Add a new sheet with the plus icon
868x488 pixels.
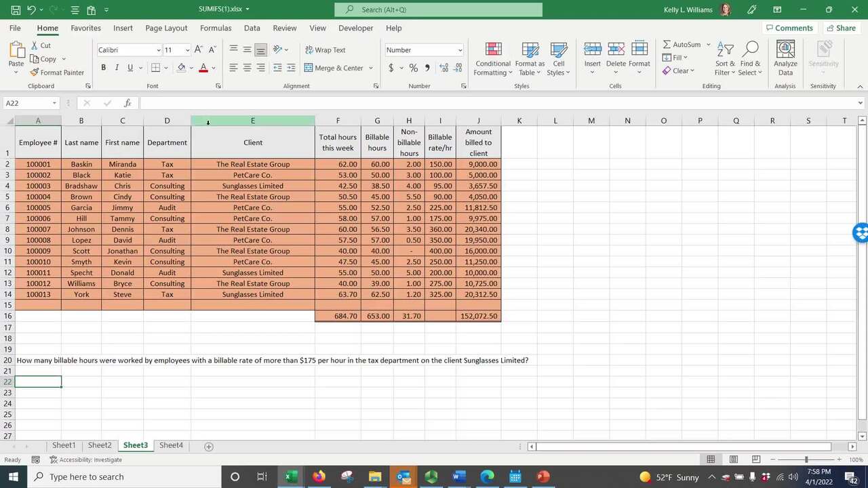(209, 446)
